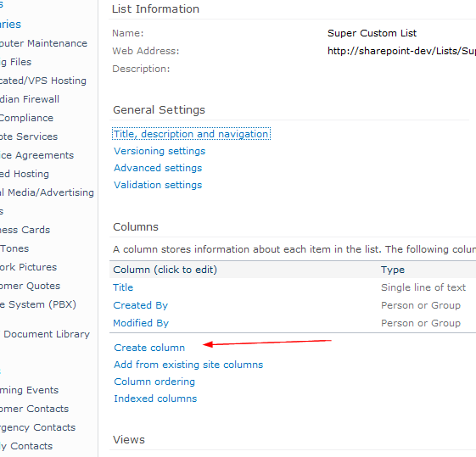
Task: Open the Document Library sidebar link
Action: [47, 334]
